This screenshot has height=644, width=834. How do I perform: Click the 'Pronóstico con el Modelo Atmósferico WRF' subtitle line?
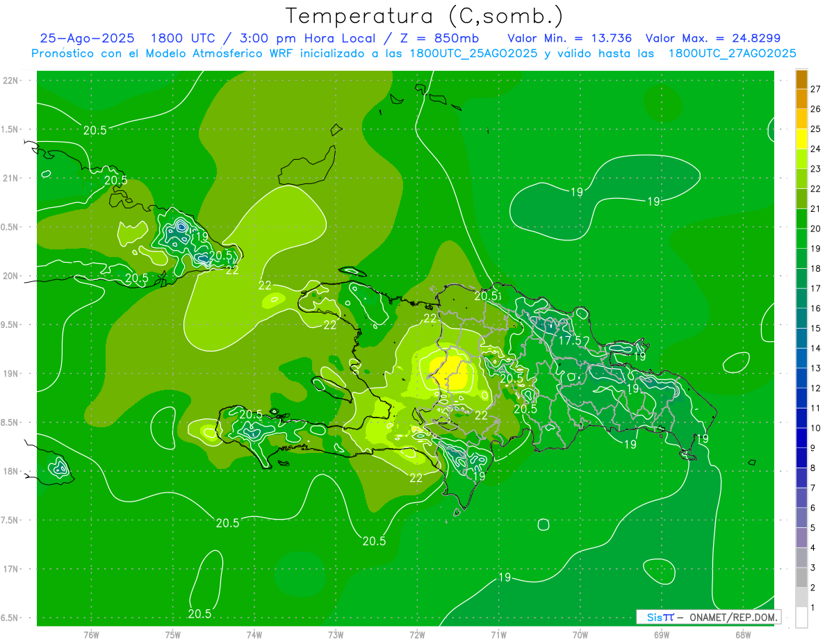point(414,53)
